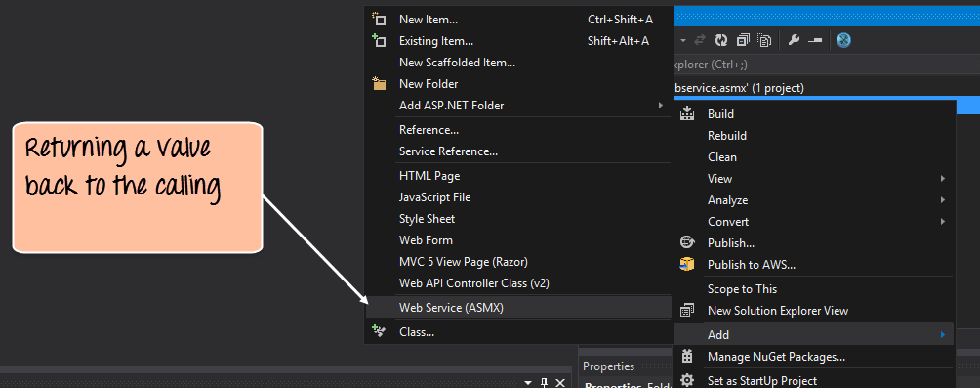Pin the bottom panel with the pushpin icon
The image size is (980, 388).
(x=544, y=382)
